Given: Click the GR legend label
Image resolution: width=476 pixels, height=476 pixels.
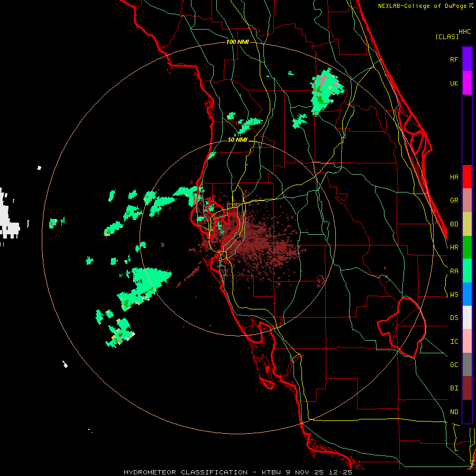Looking at the screenshot, I should coord(454,200).
